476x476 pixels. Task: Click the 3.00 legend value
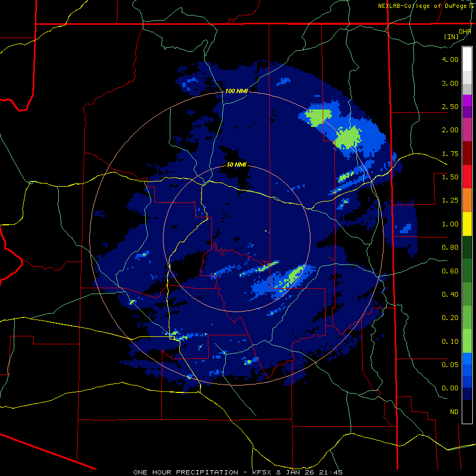click(450, 83)
